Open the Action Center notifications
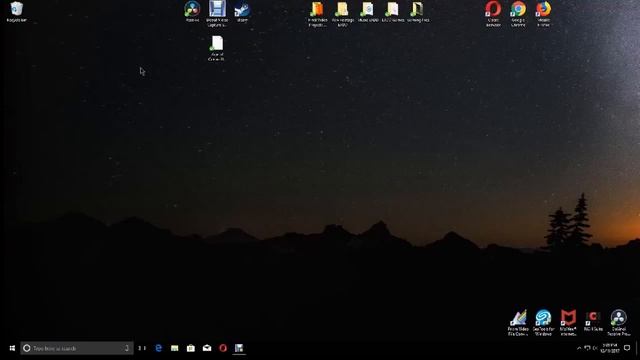This screenshot has height=360, width=640. point(627,348)
